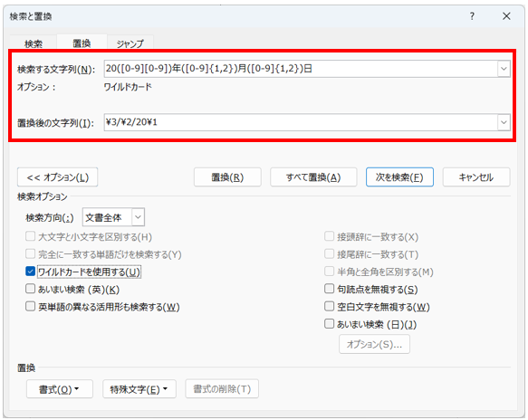Collapse options with << オプション button
The image size is (528, 420).
coord(58,177)
